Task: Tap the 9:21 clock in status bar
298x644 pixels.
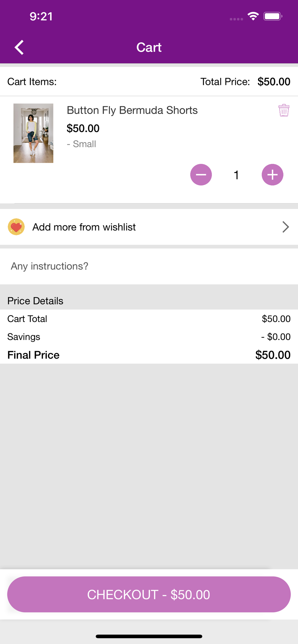Action: 41,16
